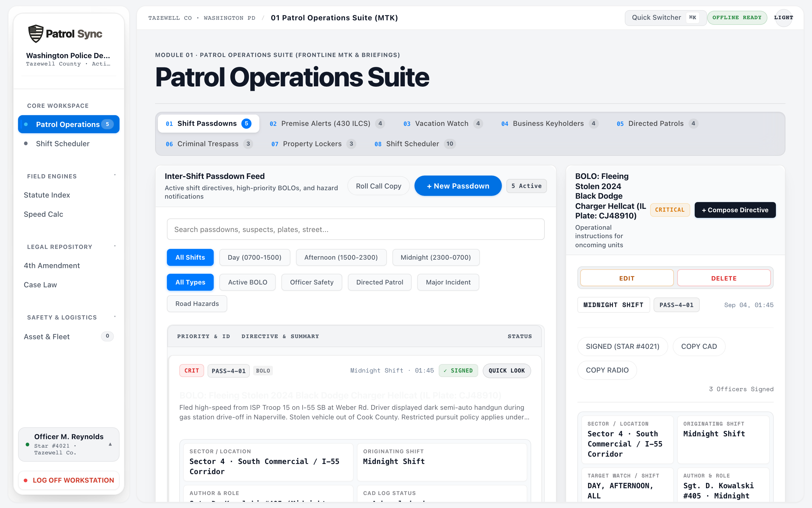The width and height of the screenshot is (812, 508).
Task: Create a New Passdown
Action: pyautogui.click(x=458, y=186)
